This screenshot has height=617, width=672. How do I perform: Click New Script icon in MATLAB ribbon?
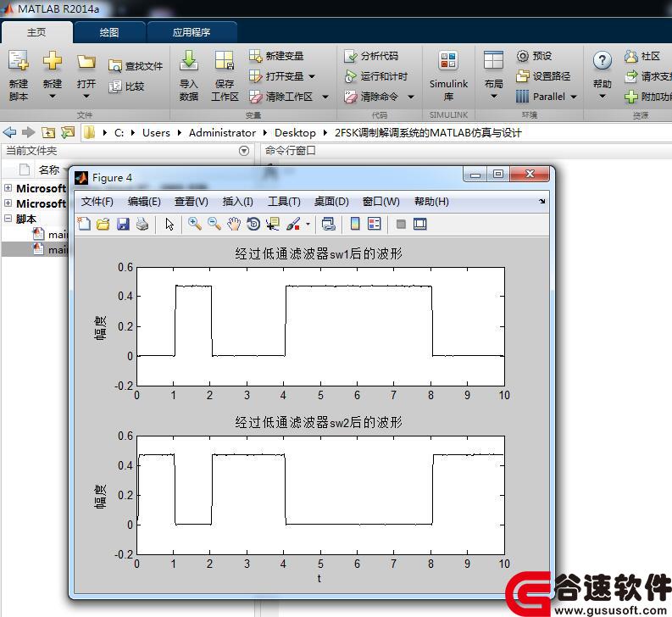[x=19, y=61]
